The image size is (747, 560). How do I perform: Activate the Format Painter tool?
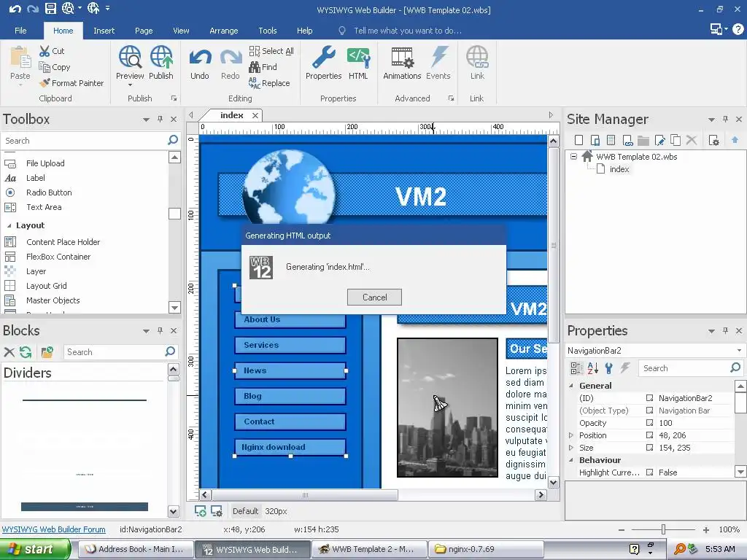pyautogui.click(x=71, y=83)
